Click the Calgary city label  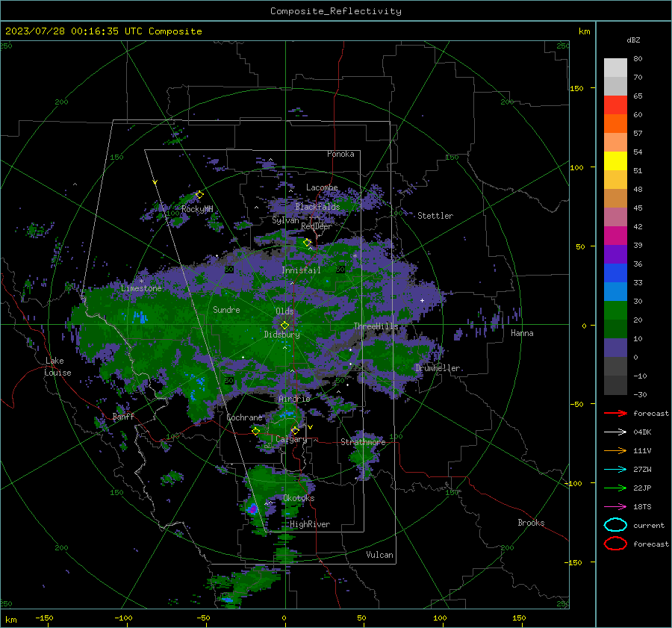(x=291, y=439)
